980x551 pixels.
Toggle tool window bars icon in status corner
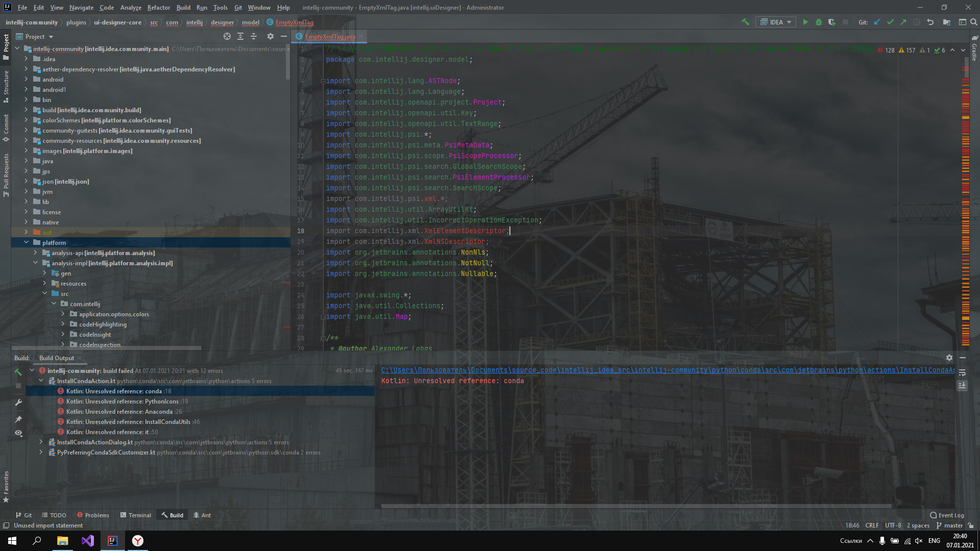6,525
